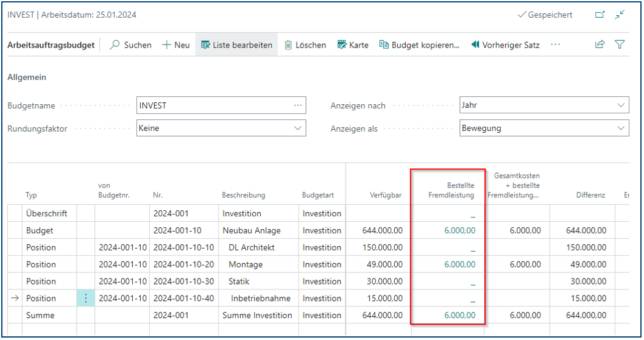Click Verfügbar value 150.000,00
This screenshot has height=340, width=644.
pyautogui.click(x=383, y=247)
